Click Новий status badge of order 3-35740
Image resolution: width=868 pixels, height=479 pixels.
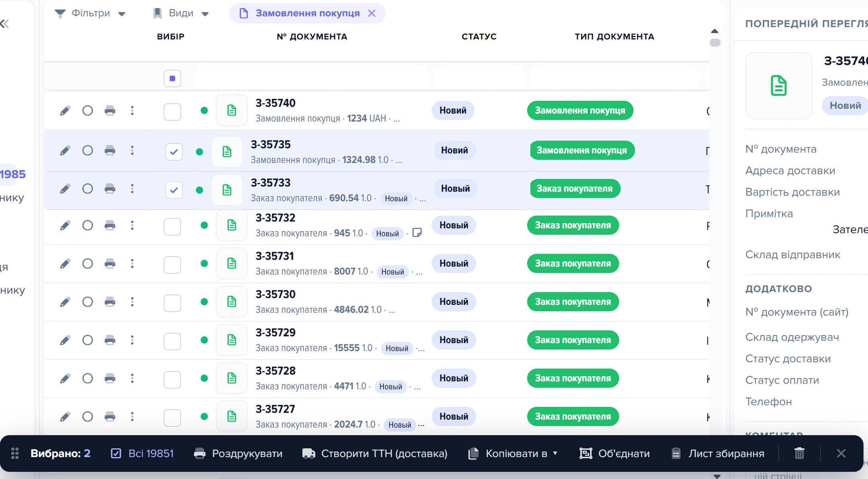click(x=453, y=110)
